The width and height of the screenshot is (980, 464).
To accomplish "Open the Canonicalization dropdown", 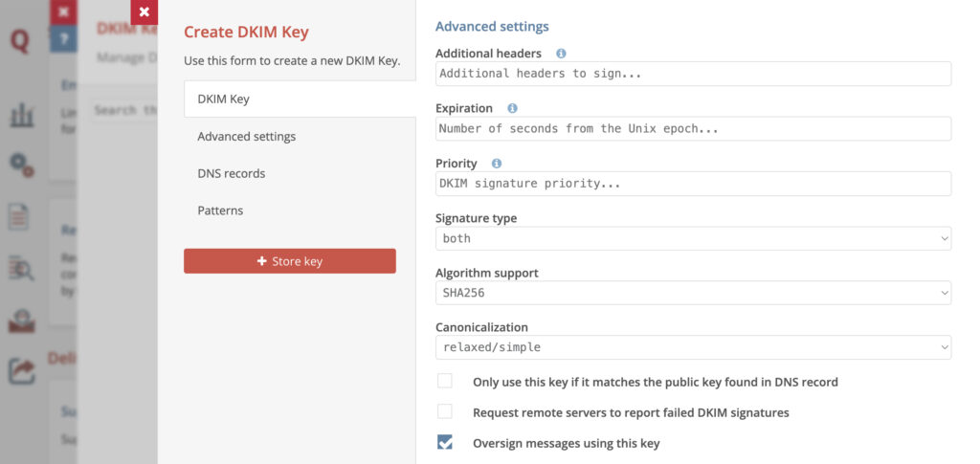I will click(x=693, y=347).
